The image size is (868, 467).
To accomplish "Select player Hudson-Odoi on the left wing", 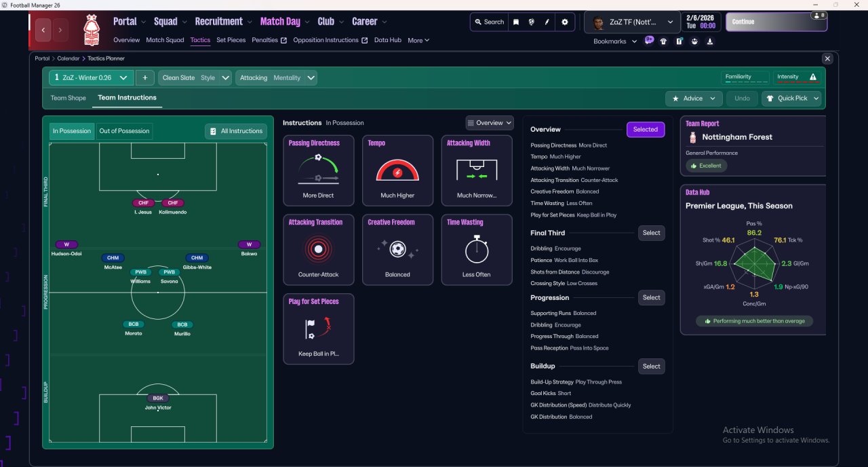I will (x=66, y=248).
